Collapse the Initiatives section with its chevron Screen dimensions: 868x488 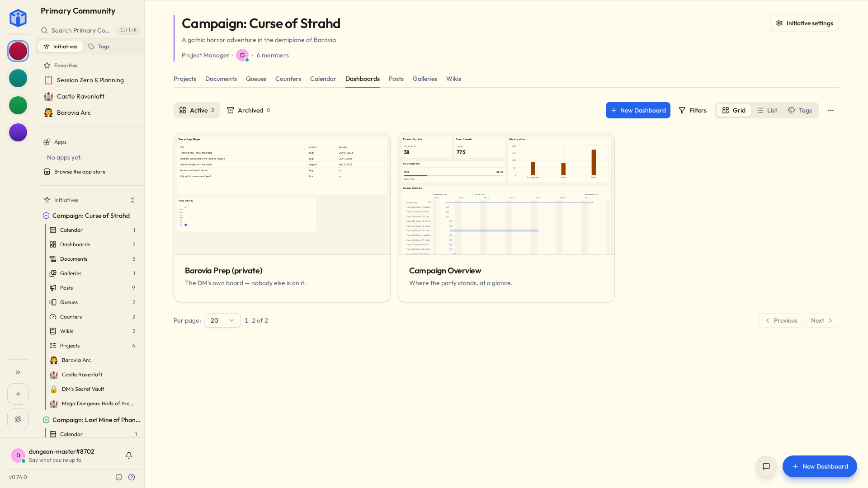pos(132,200)
